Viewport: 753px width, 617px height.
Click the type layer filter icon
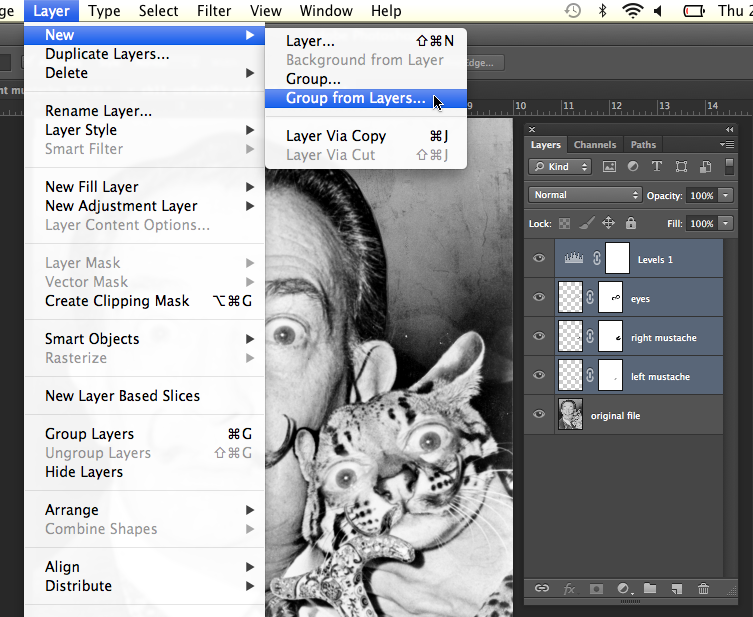(x=657, y=167)
